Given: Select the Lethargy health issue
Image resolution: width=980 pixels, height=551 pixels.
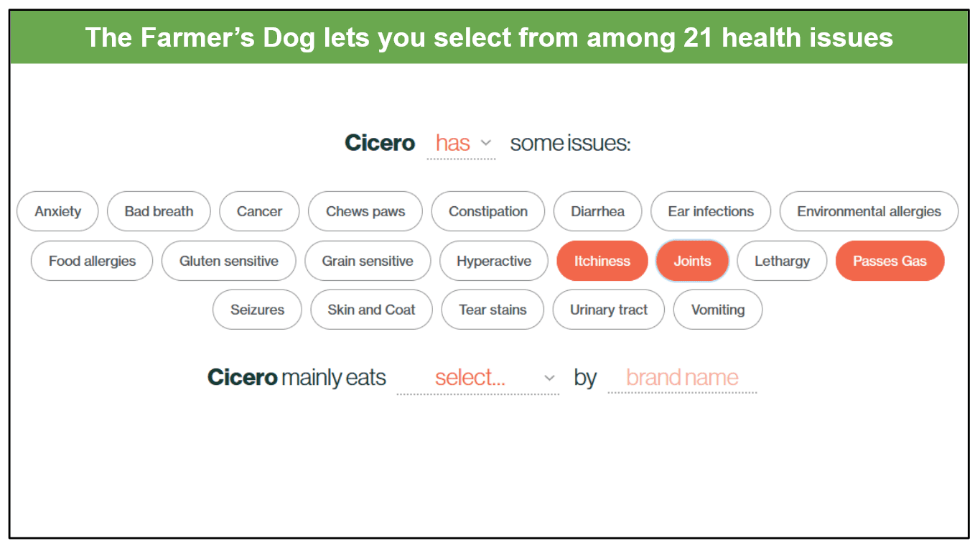Looking at the screenshot, I should pyautogui.click(x=782, y=261).
